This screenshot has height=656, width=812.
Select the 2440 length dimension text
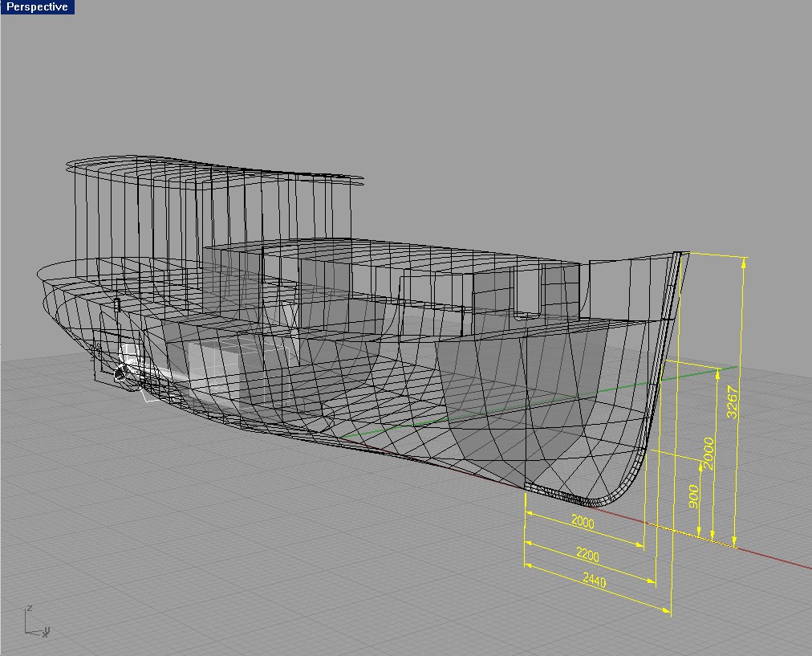coord(595,580)
